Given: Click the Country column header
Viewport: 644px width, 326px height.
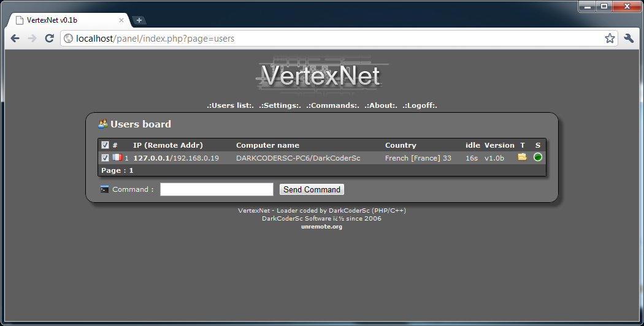Looking at the screenshot, I should (x=401, y=145).
